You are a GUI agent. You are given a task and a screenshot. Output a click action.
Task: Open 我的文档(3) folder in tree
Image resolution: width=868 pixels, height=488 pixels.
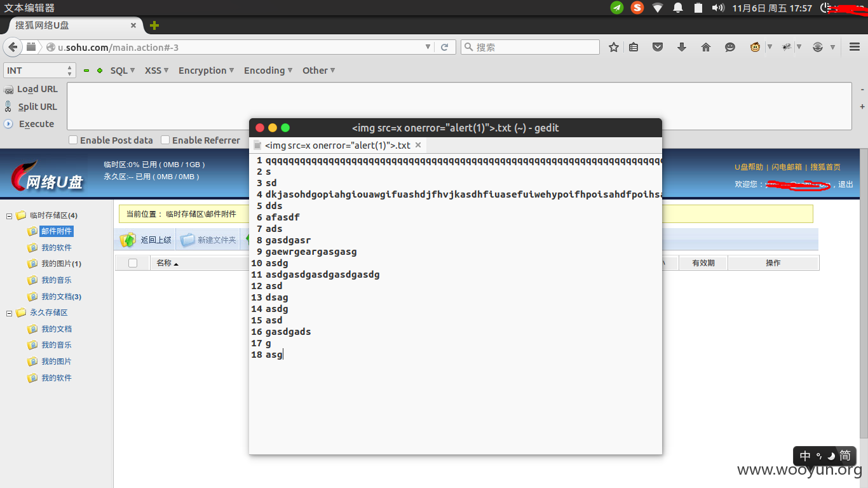(x=61, y=297)
